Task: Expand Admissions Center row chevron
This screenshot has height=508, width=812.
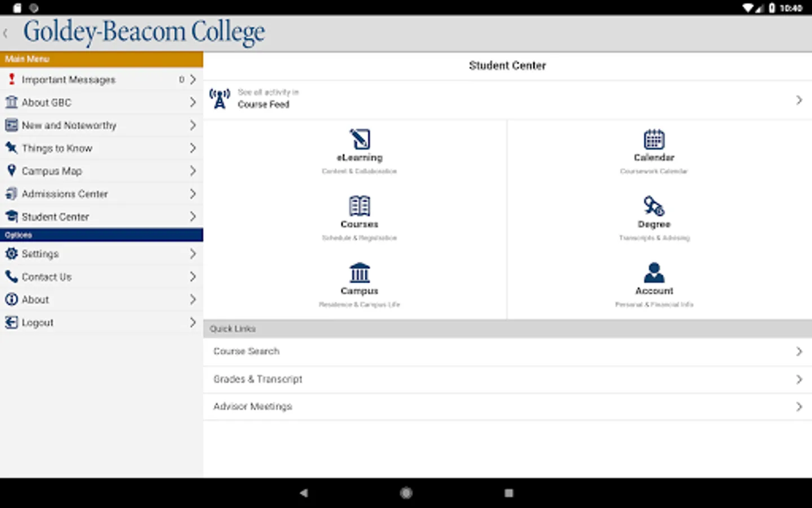Action: click(193, 194)
